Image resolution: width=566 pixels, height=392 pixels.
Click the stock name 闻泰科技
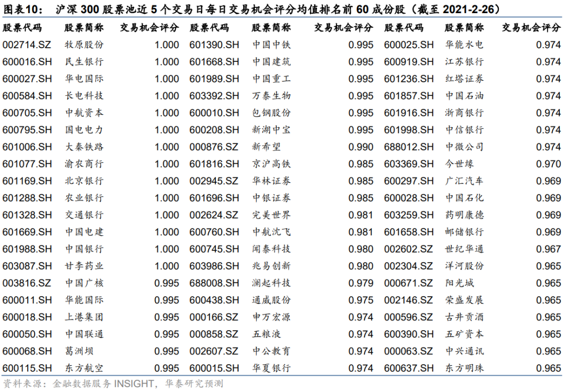point(271,249)
